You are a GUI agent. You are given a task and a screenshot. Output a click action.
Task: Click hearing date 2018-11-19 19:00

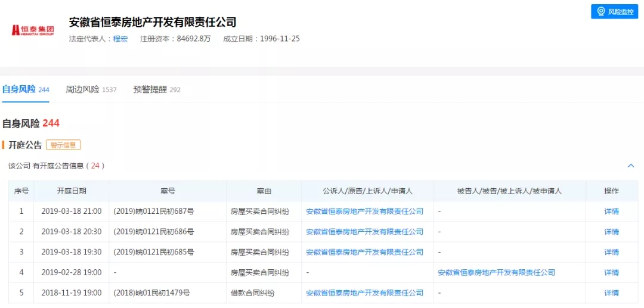[x=72, y=293]
